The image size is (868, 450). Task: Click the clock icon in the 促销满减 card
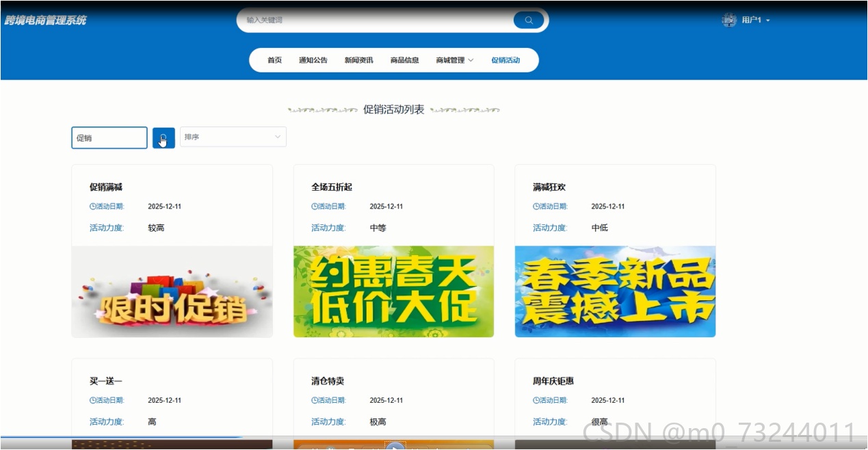click(93, 207)
